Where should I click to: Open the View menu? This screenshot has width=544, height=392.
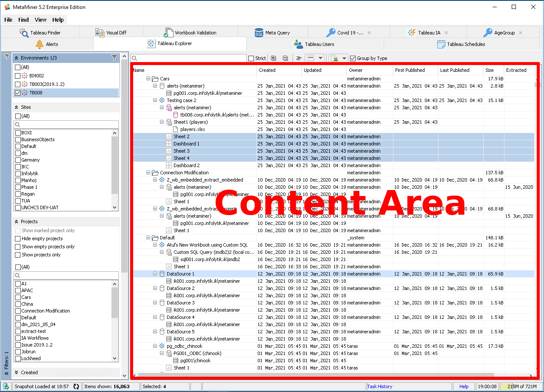click(x=41, y=20)
